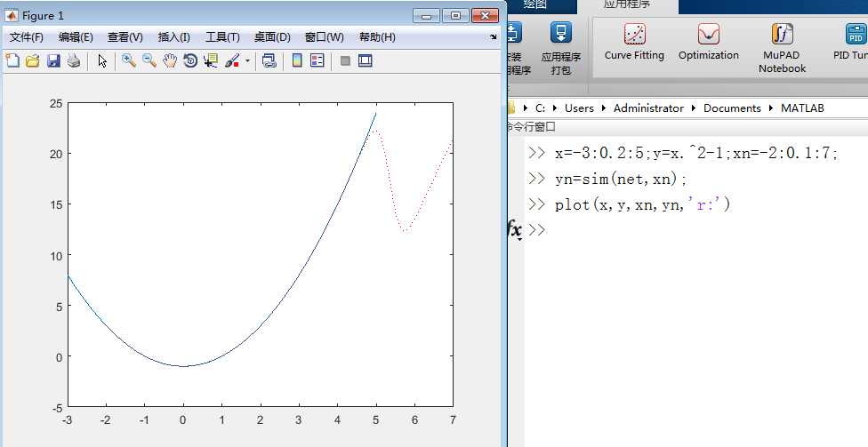
Task: Select the Zoom Out magnifier tool
Action: 149,60
